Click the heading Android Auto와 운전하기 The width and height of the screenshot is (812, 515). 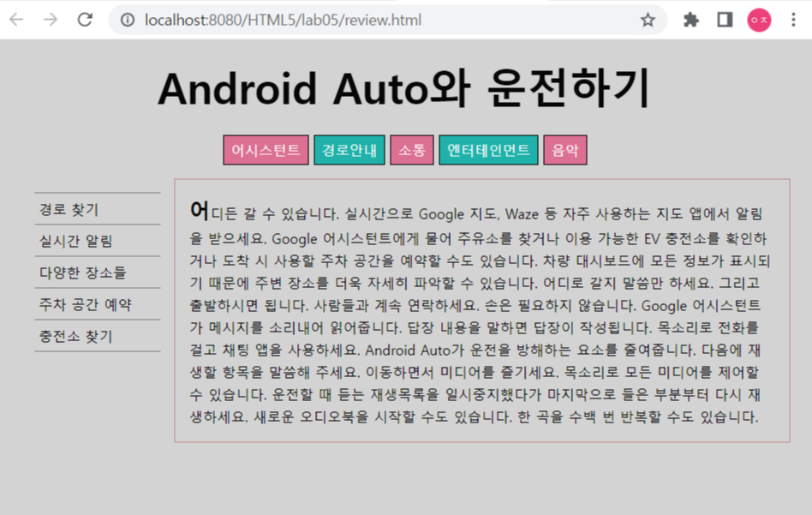coord(403,88)
